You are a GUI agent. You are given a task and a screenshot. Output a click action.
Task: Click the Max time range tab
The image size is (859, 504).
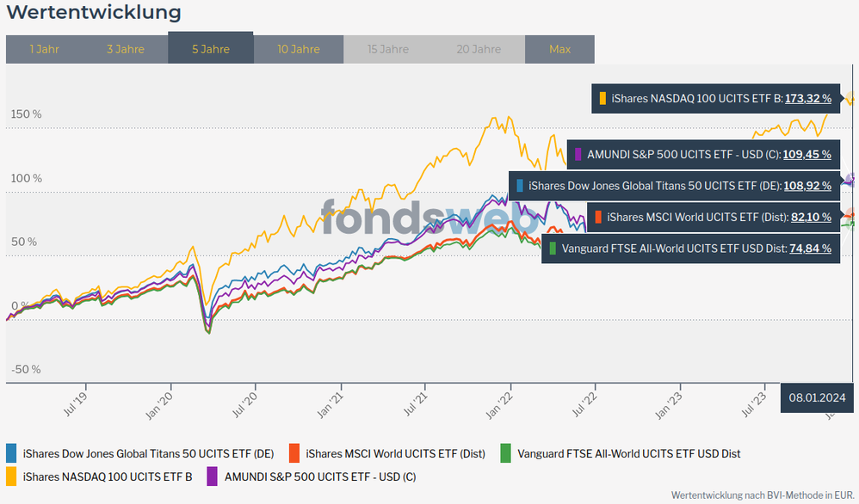559,49
